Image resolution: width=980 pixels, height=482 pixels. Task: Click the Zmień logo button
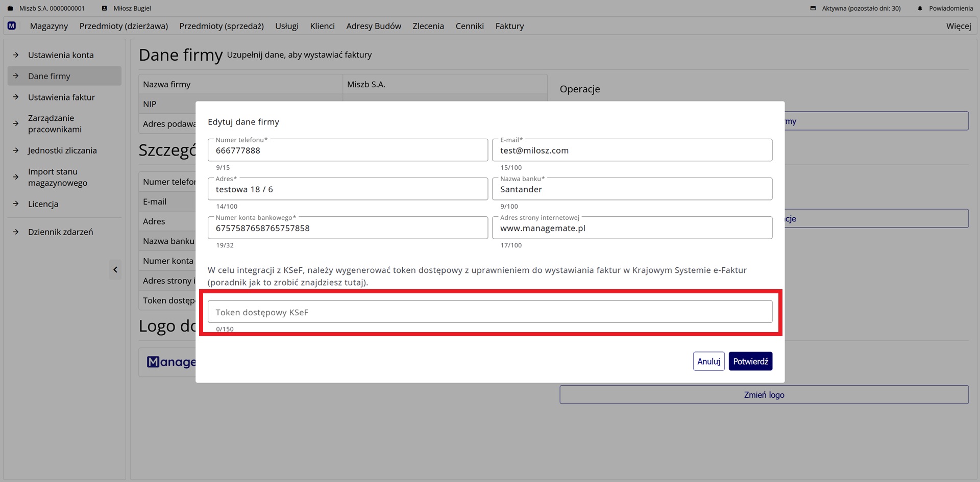click(764, 394)
